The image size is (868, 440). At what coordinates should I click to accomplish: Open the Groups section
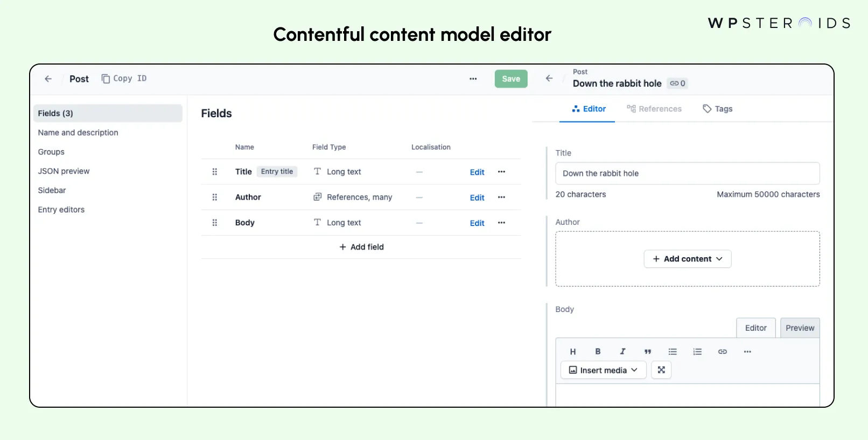coord(51,152)
